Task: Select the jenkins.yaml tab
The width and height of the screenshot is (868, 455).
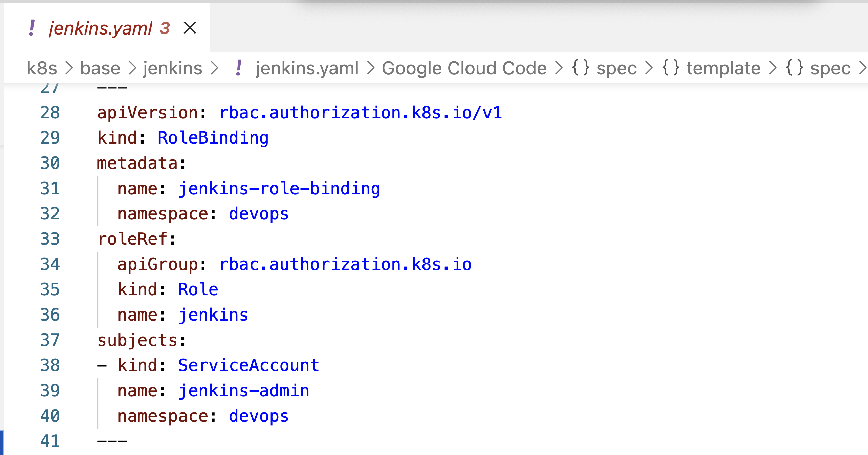Action: (101, 28)
